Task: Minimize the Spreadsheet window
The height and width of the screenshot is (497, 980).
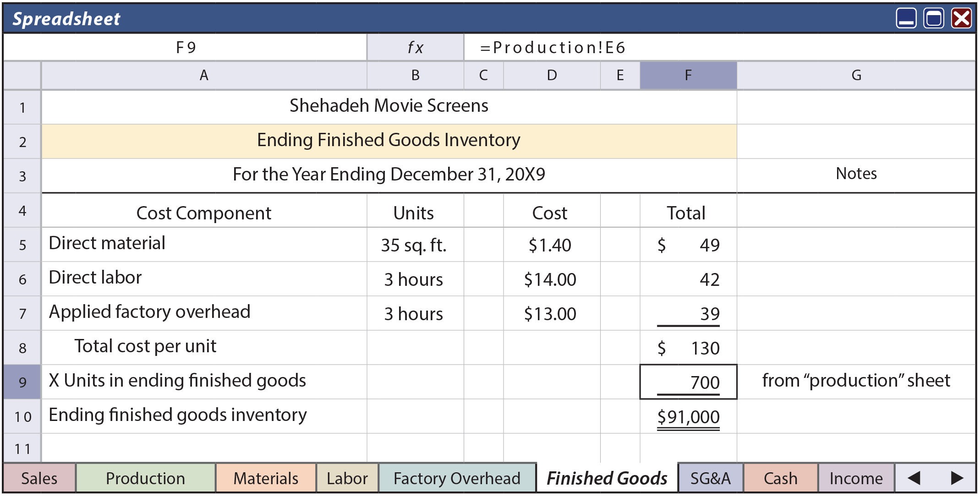Action: (x=906, y=19)
